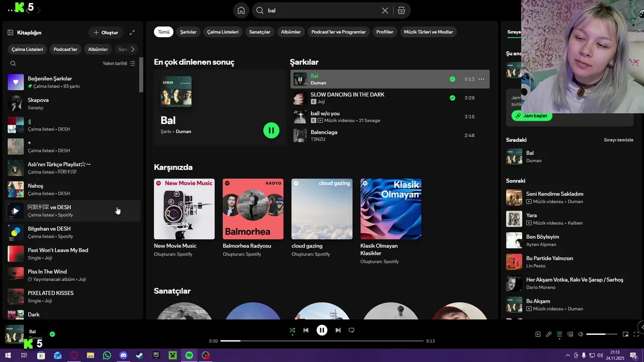Screen dimensions: 644x362
Task: Toggle saved check in now-playing bar
Action: (52, 334)
